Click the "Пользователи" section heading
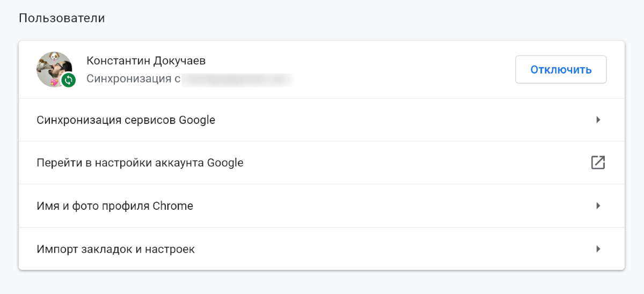This screenshot has height=294, width=644. pos(62,18)
